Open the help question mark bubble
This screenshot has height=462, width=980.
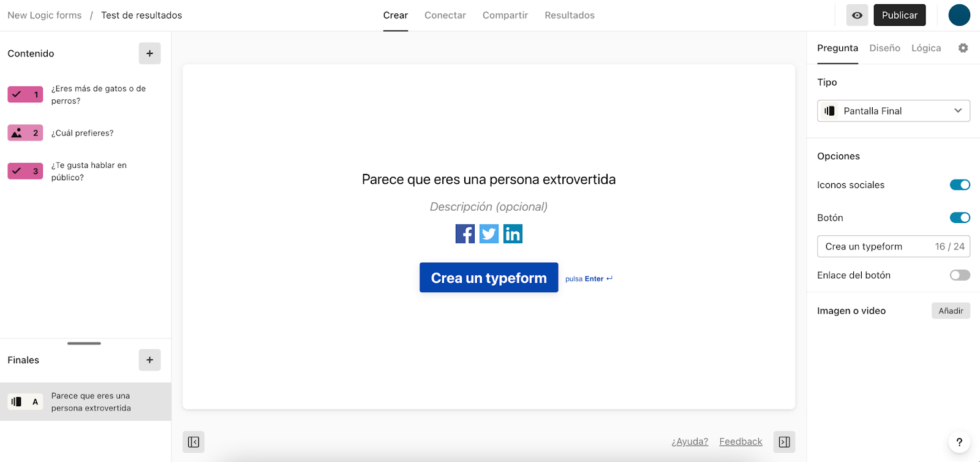(x=959, y=442)
